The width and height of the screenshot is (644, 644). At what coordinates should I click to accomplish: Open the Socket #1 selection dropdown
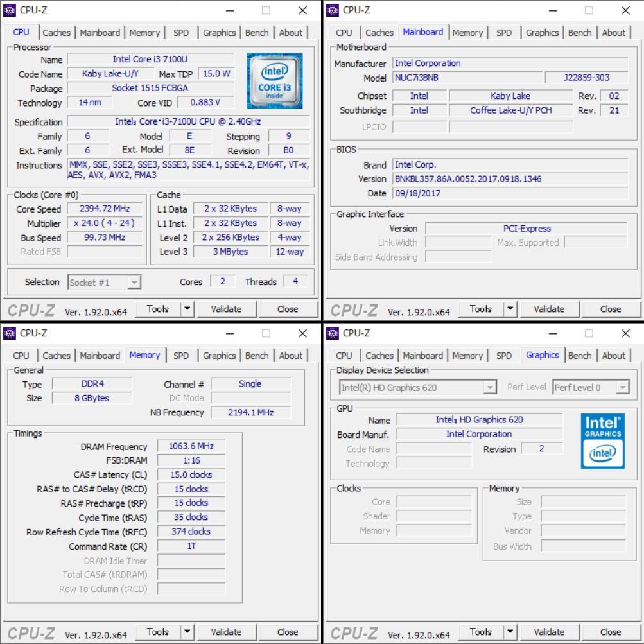click(103, 282)
